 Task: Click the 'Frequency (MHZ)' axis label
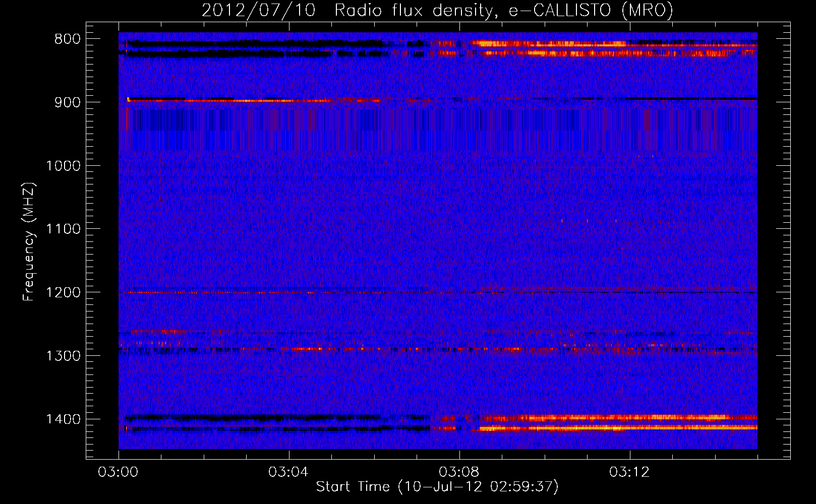pyautogui.click(x=29, y=242)
